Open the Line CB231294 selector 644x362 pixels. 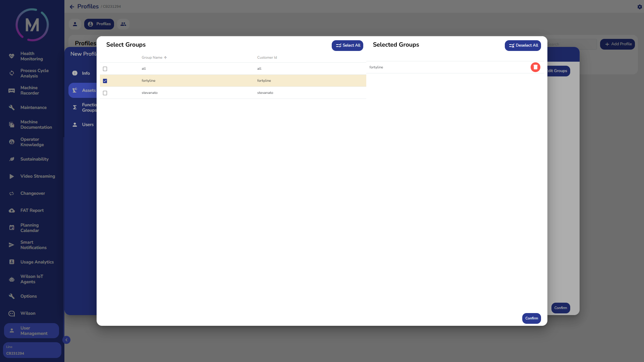tap(32, 350)
